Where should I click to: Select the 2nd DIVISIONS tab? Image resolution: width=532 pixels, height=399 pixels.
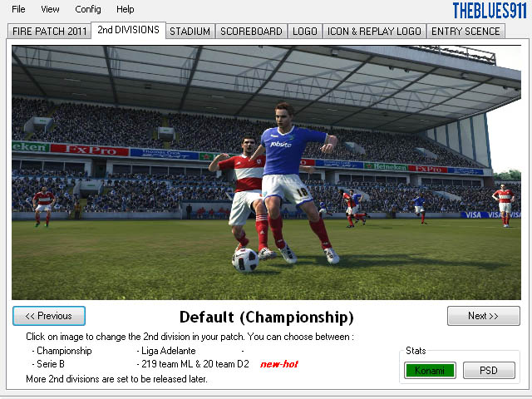point(128,30)
